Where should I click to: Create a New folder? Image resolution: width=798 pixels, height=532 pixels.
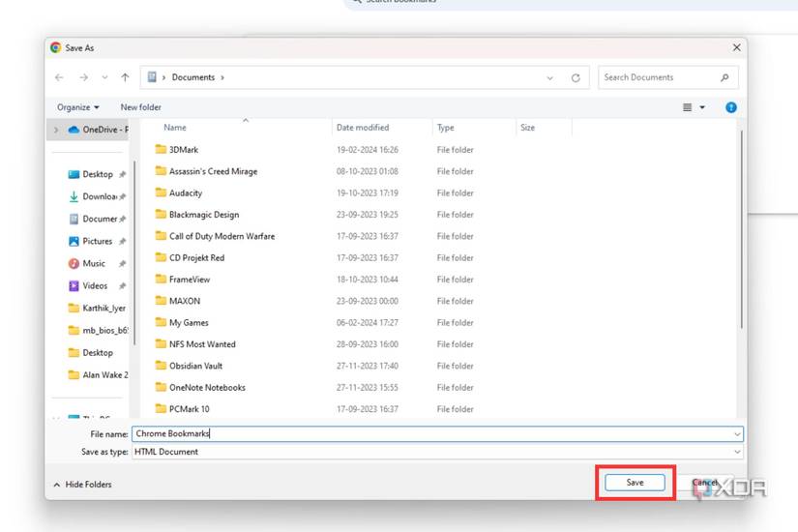point(141,107)
